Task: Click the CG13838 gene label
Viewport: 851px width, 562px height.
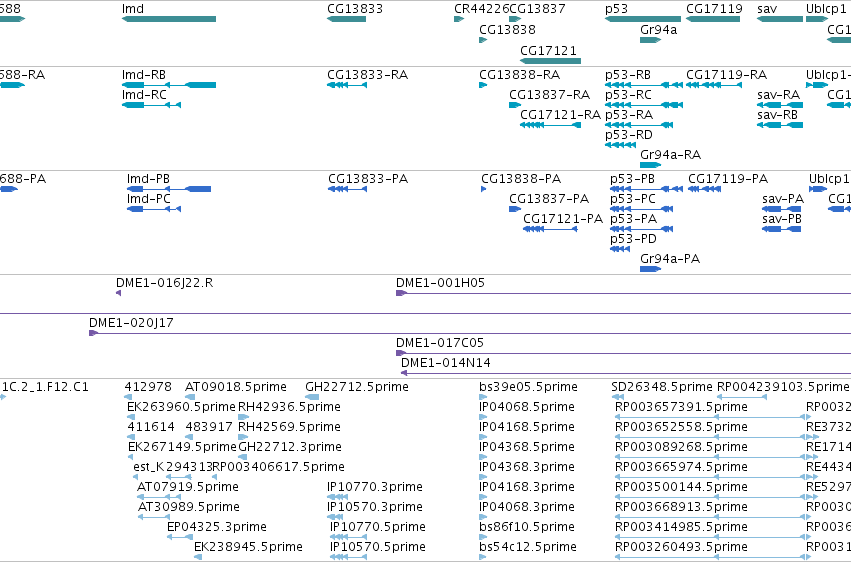Action: [x=507, y=30]
